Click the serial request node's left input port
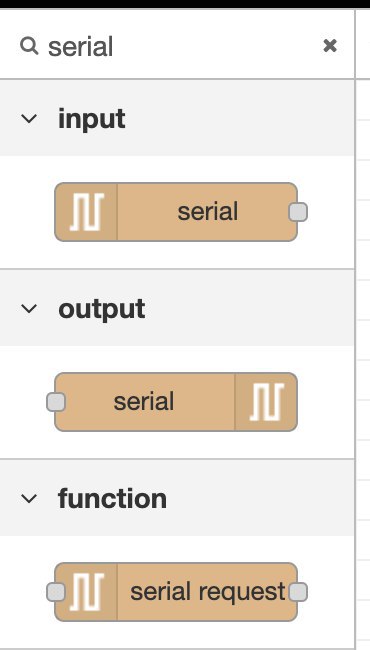 [x=56, y=592]
